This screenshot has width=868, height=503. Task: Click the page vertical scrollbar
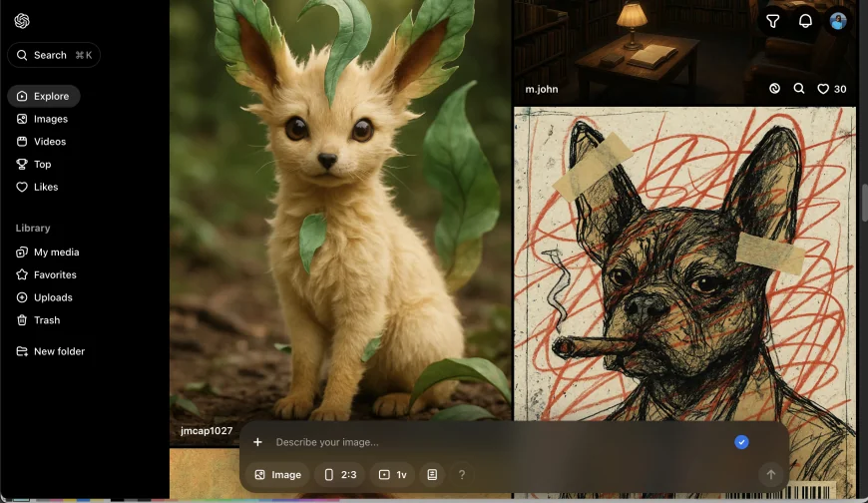864,203
